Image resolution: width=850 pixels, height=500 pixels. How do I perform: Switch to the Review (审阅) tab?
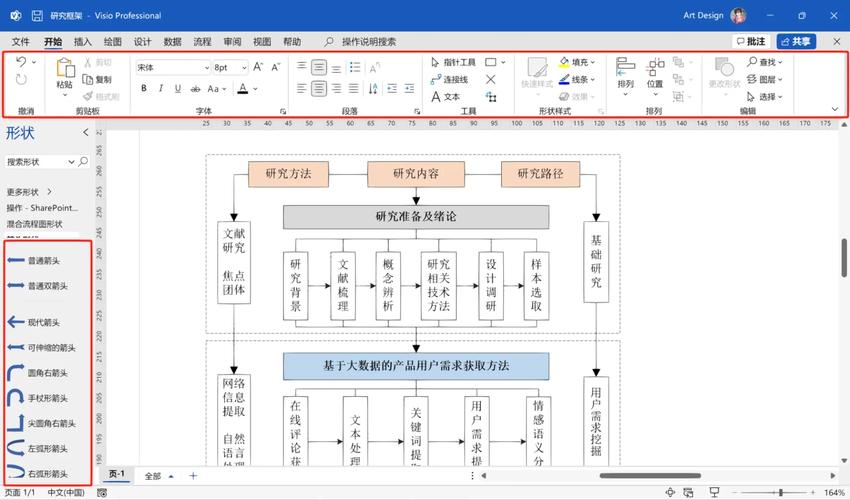tap(232, 42)
